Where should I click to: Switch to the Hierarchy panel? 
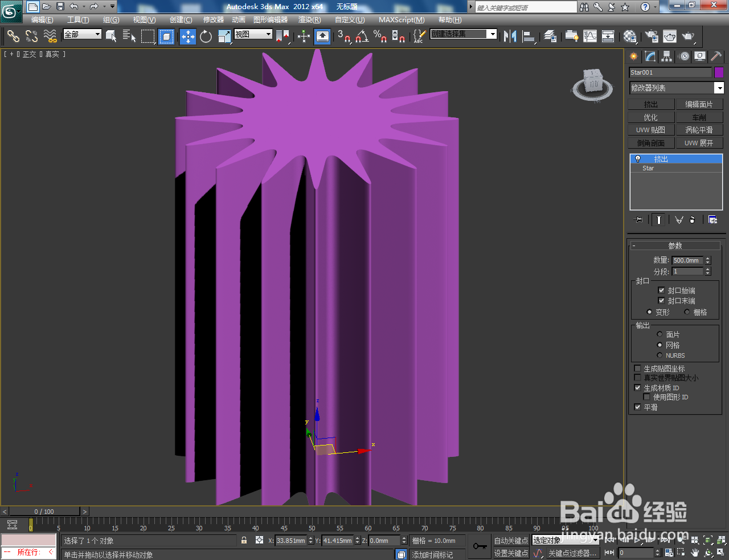[x=667, y=56]
